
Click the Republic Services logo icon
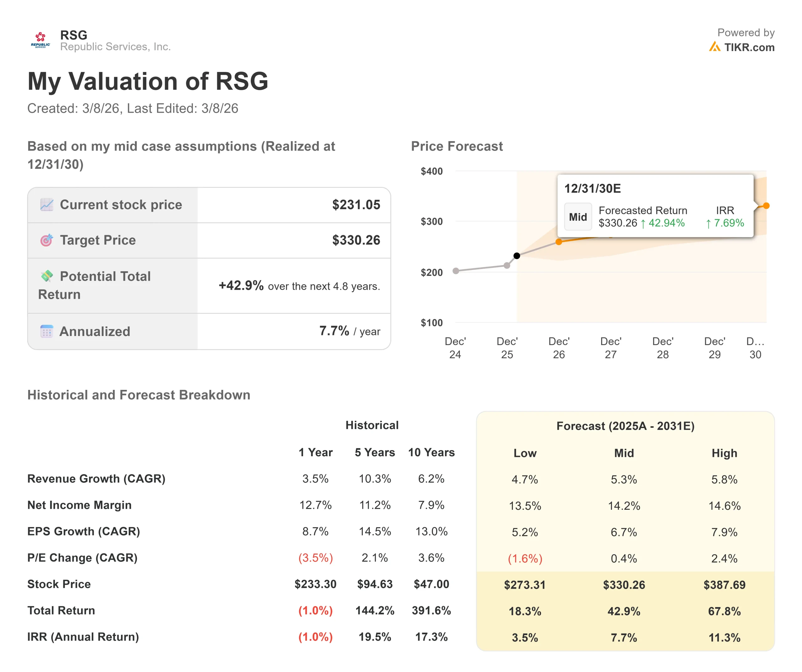(x=40, y=40)
